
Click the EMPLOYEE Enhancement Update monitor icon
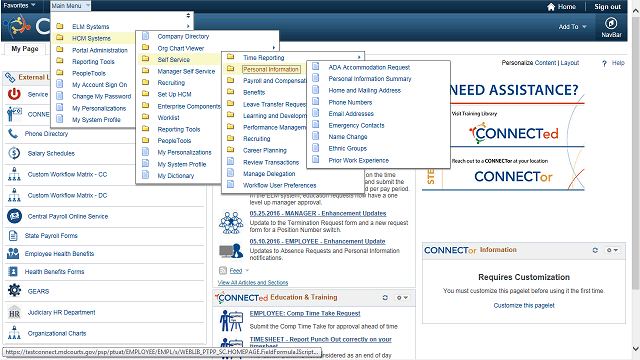coord(231,251)
